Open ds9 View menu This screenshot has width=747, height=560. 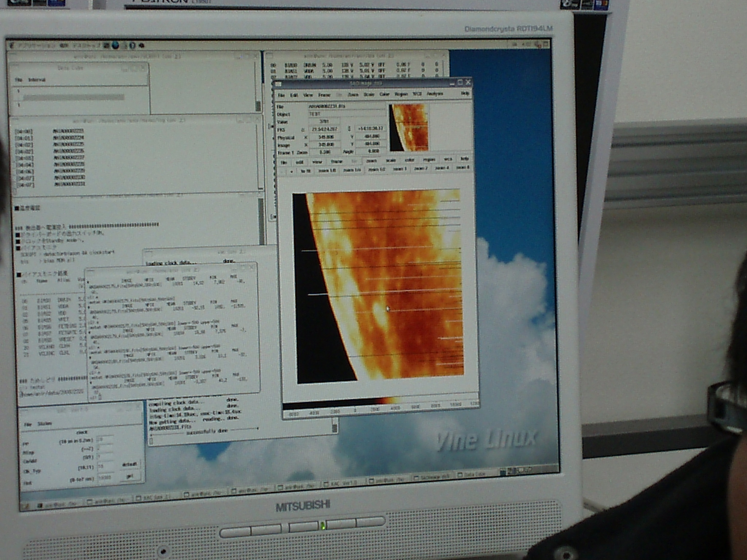click(308, 95)
